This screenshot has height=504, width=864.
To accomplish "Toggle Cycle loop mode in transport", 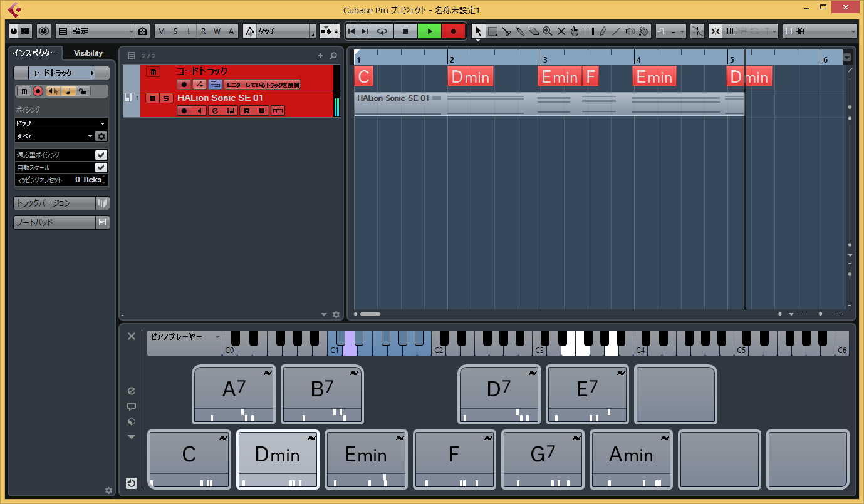I will coord(382,31).
